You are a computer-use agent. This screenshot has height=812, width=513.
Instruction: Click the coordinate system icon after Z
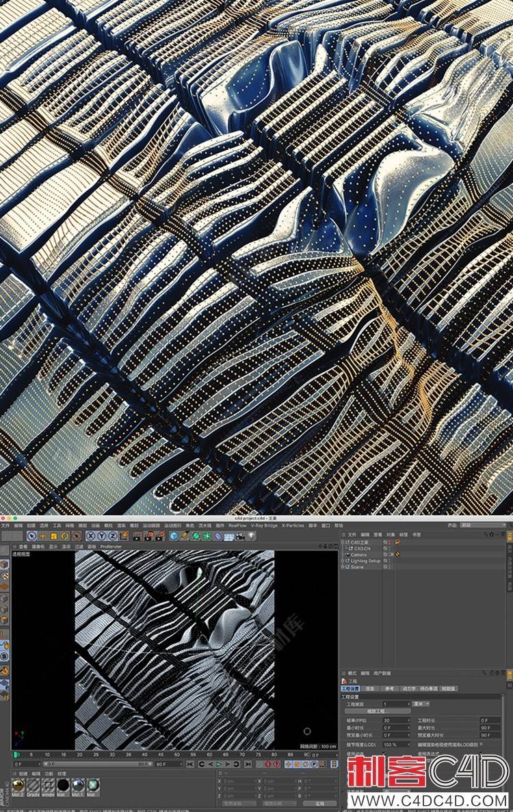click(x=124, y=536)
